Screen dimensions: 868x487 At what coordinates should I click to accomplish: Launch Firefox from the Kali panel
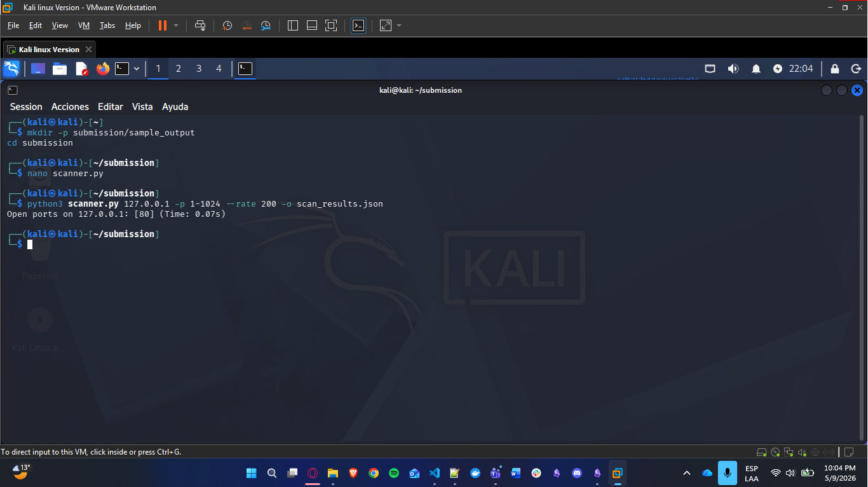click(x=103, y=69)
